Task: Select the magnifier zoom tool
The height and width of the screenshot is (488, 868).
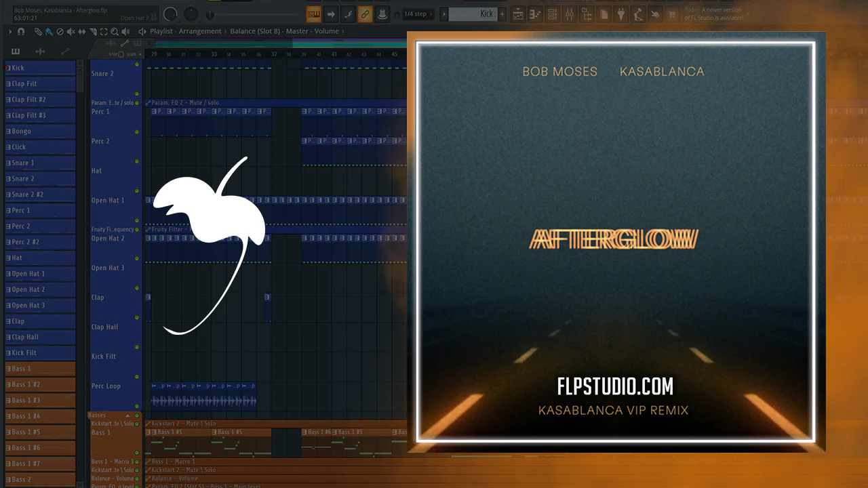Action: (115, 31)
